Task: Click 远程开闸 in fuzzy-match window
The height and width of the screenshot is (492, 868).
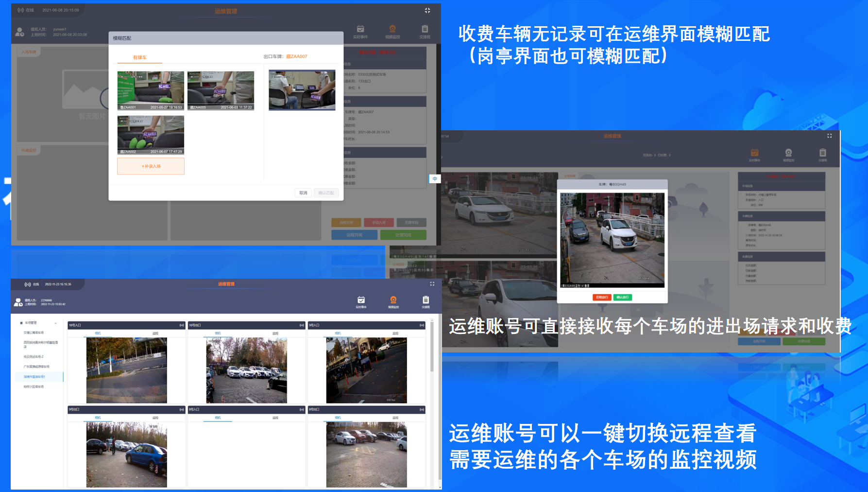Action: point(355,235)
